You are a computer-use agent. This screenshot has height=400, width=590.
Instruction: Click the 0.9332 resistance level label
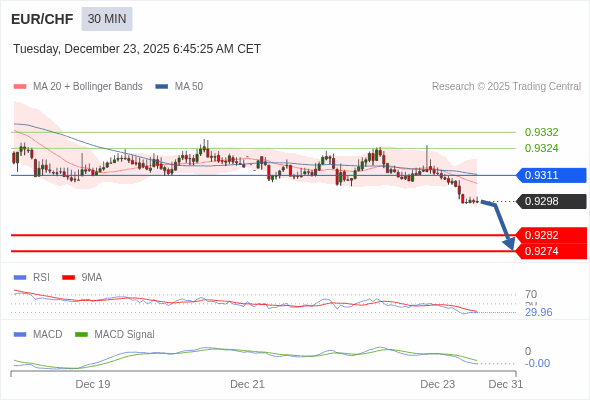[541, 132]
